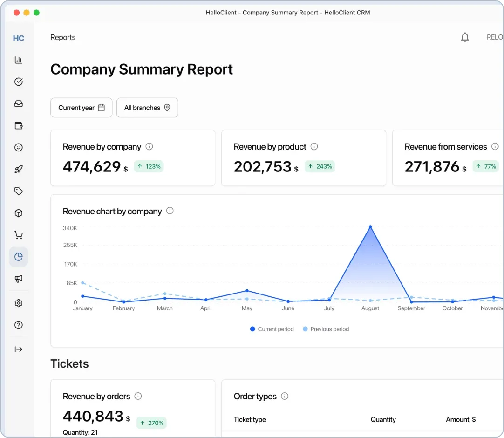Open the analytics bar chart panel
The width and height of the screenshot is (504, 438).
[19, 60]
